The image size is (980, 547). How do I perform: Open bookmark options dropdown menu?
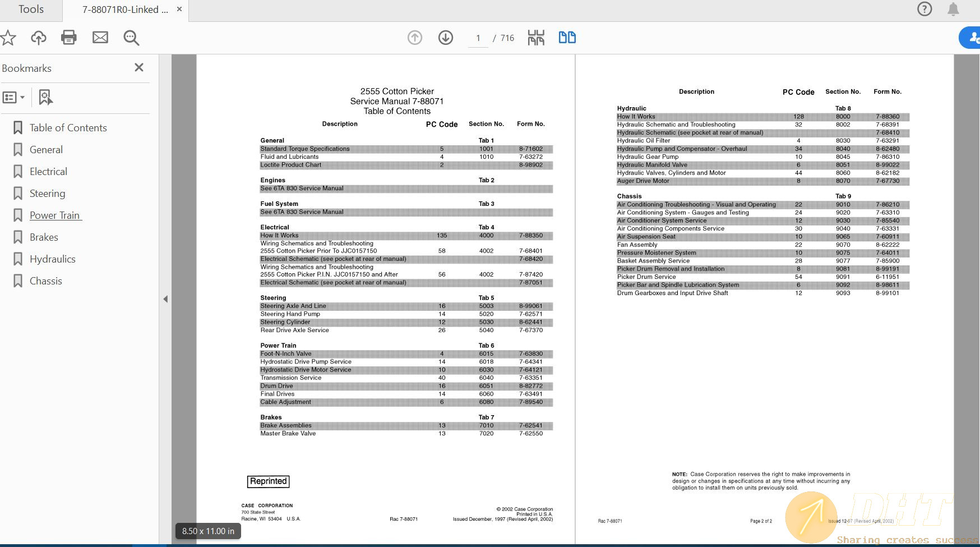pos(14,98)
